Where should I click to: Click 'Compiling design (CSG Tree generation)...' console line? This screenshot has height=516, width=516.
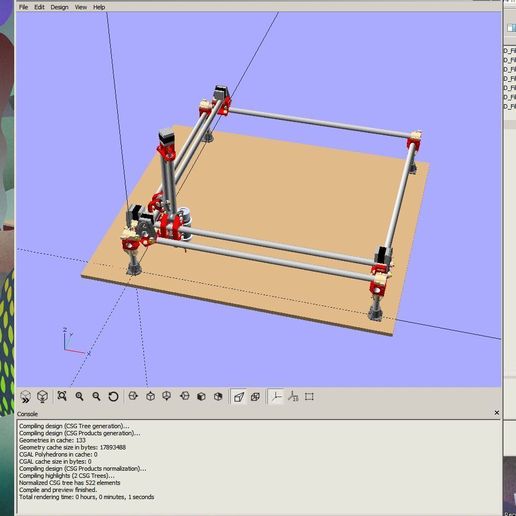tap(74, 426)
